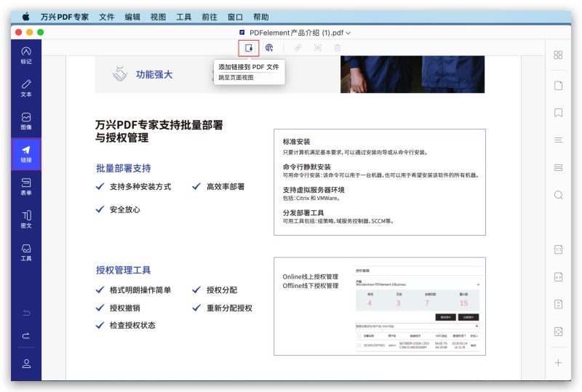582x392 pixels.
Task: Select the 文本 text tool
Action: click(26, 88)
